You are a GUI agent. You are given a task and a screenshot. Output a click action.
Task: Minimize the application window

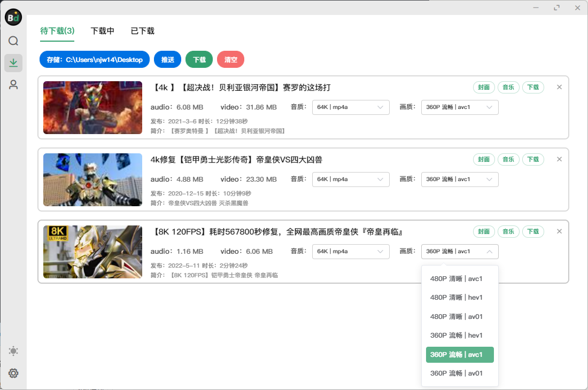pyautogui.click(x=536, y=7)
